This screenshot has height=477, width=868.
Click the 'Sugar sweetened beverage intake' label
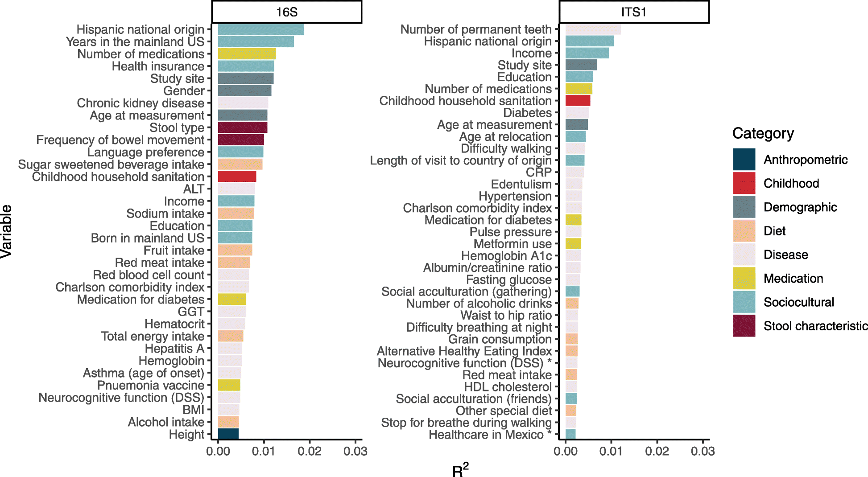pyautogui.click(x=111, y=164)
